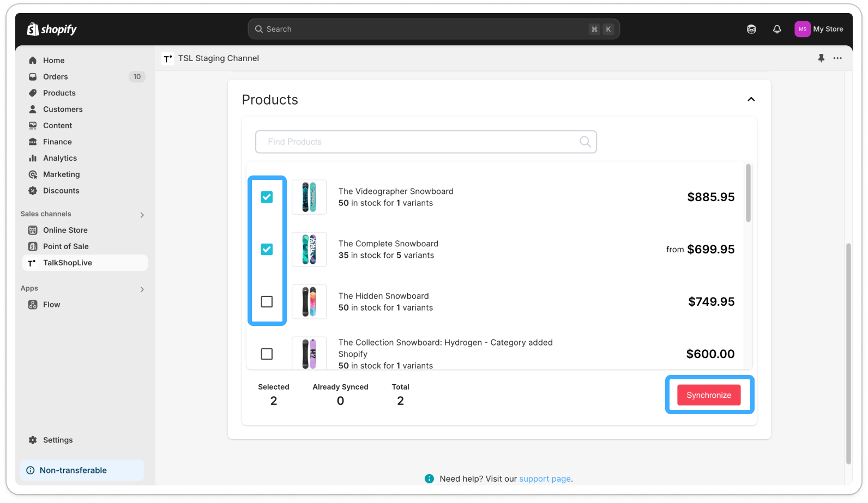868x503 pixels.
Task: Click the Customers person icon
Action: point(33,109)
